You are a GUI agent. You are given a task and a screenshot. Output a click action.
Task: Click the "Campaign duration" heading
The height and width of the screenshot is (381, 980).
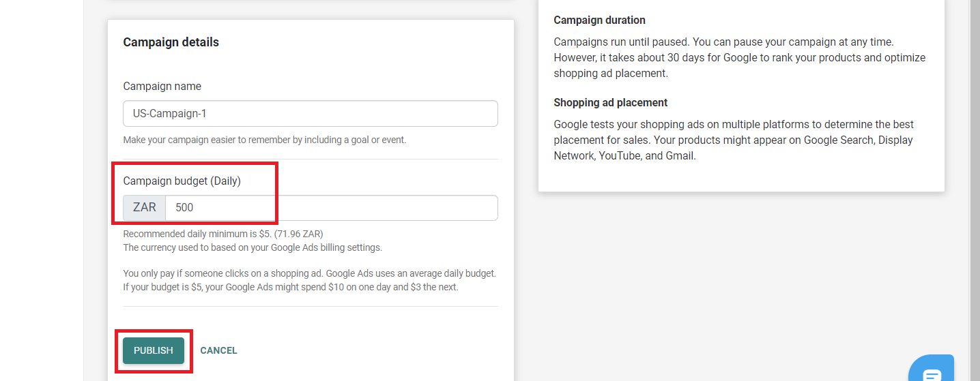(x=599, y=20)
